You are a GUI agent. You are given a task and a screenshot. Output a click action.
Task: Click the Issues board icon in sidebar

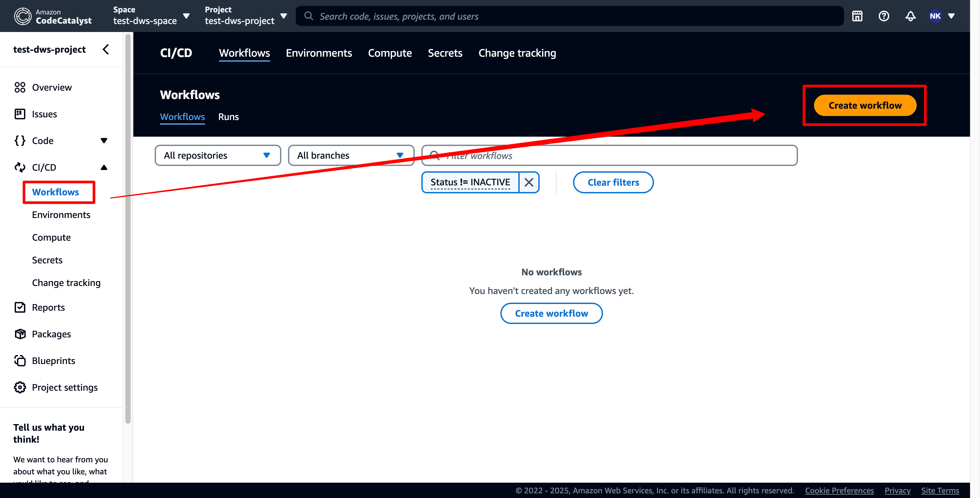pyautogui.click(x=20, y=114)
